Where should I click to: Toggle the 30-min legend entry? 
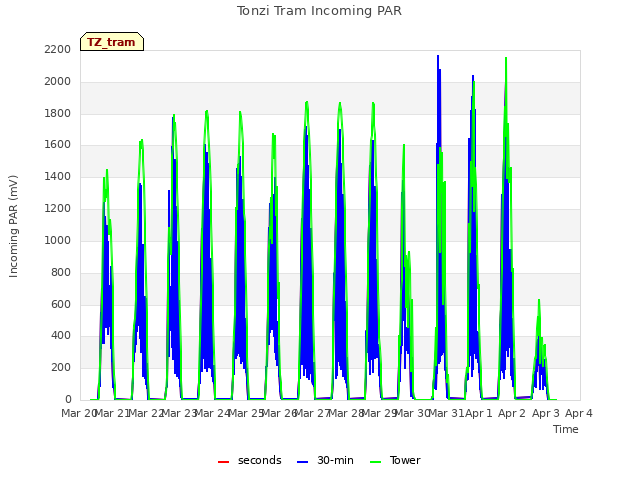point(325,460)
